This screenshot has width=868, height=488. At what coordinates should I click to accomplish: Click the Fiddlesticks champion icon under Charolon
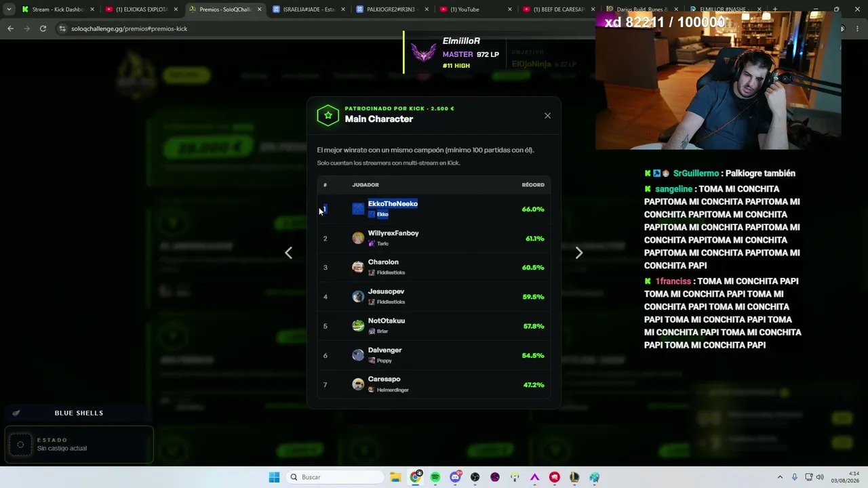click(x=372, y=272)
